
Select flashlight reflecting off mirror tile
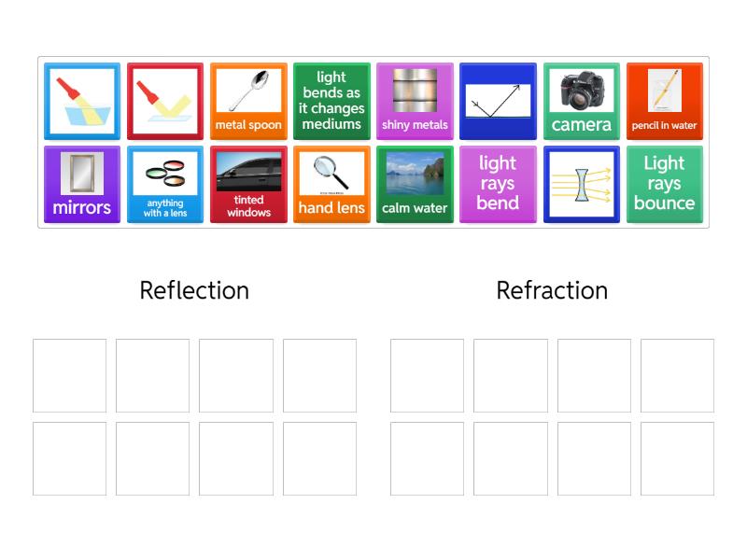click(x=165, y=102)
